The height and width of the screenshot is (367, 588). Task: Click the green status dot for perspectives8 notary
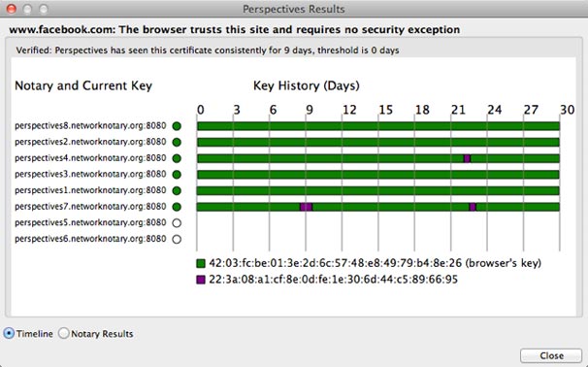pos(177,126)
